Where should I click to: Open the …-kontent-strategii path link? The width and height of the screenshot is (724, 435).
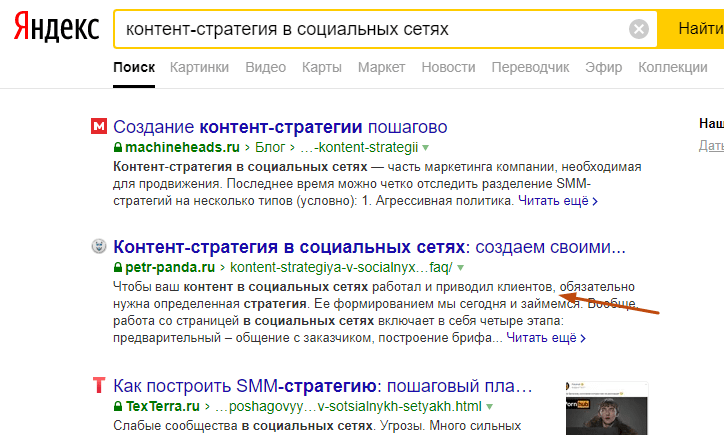(x=359, y=147)
